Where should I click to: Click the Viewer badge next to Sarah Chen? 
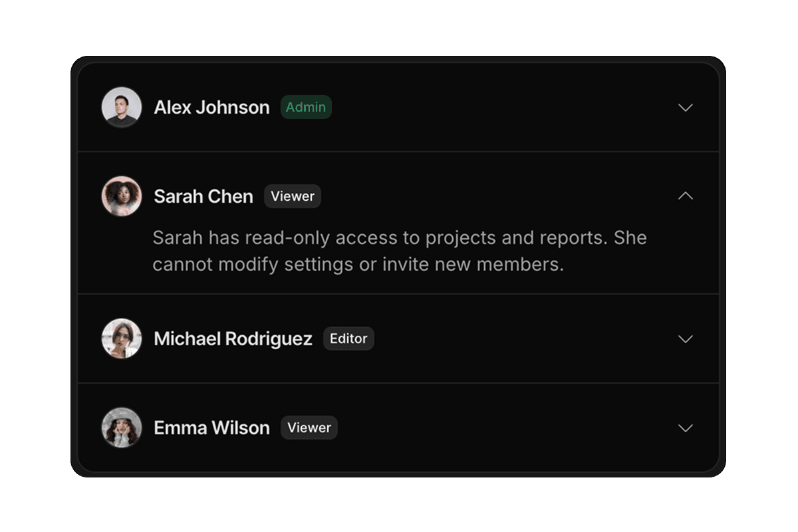click(x=293, y=196)
